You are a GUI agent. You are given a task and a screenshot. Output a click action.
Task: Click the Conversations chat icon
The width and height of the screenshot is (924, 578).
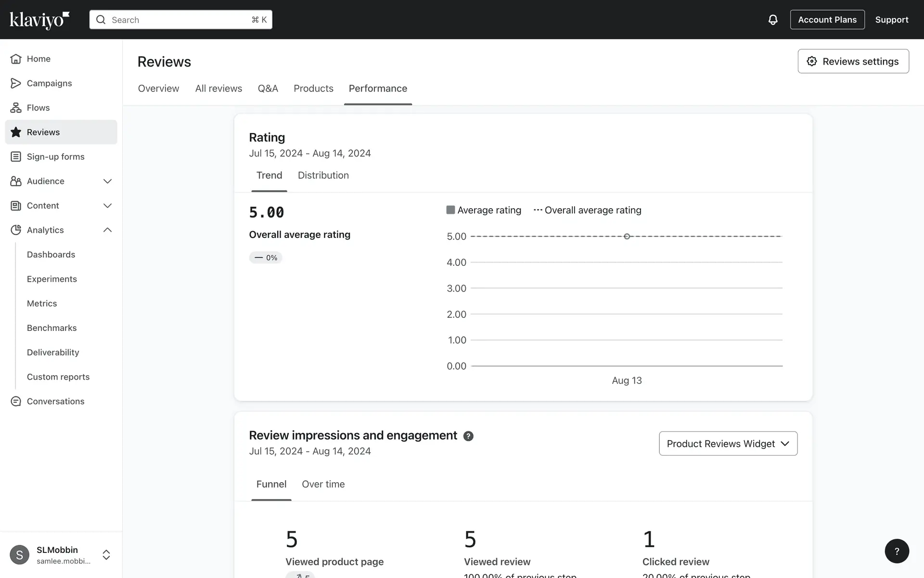pos(16,401)
